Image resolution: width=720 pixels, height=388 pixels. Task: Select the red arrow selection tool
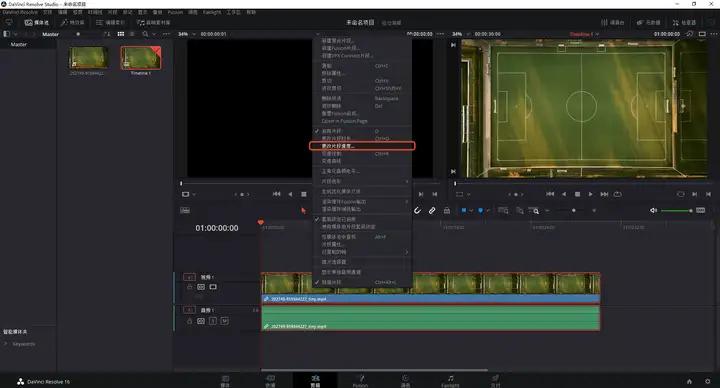point(303,210)
